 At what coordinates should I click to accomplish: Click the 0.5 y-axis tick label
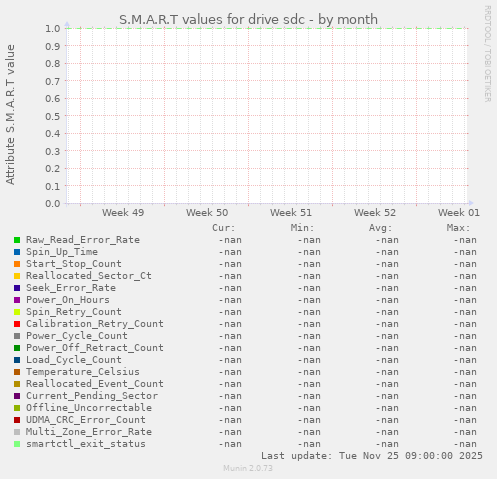[53, 116]
